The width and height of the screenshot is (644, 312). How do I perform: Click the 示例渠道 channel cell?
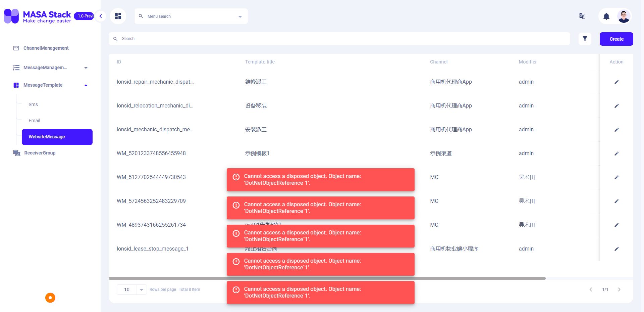(441, 153)
